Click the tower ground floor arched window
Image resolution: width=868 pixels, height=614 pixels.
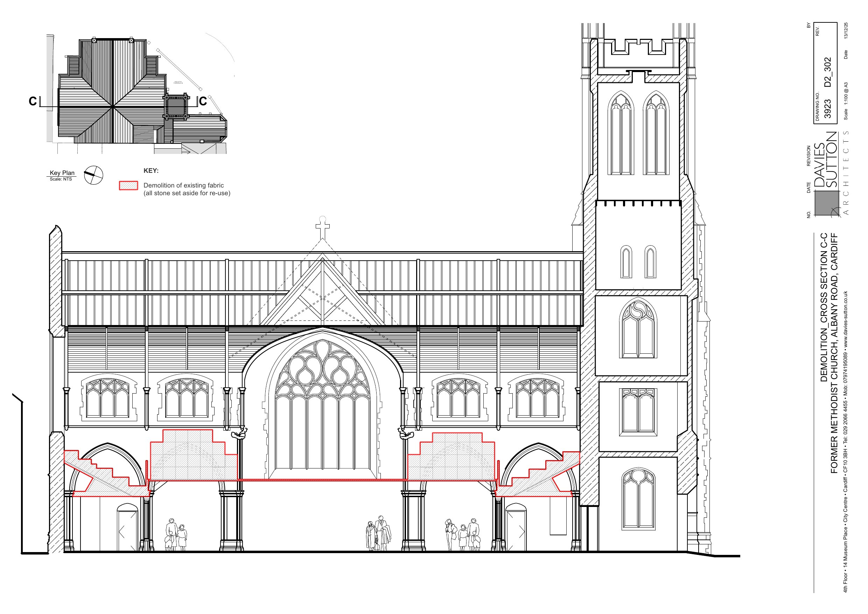click(x=638, y=498)
